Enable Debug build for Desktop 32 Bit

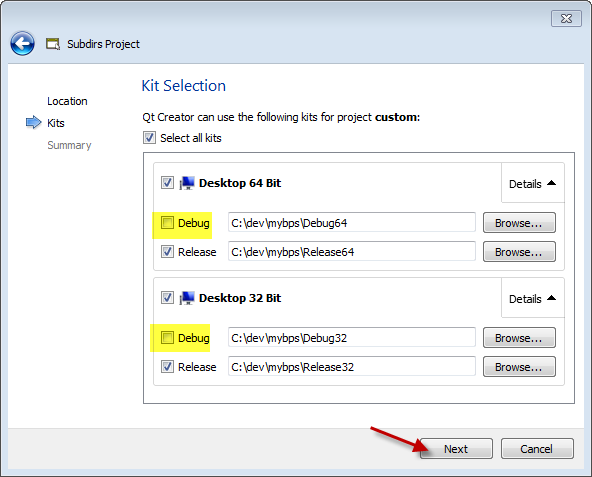(x=167, y=337)
